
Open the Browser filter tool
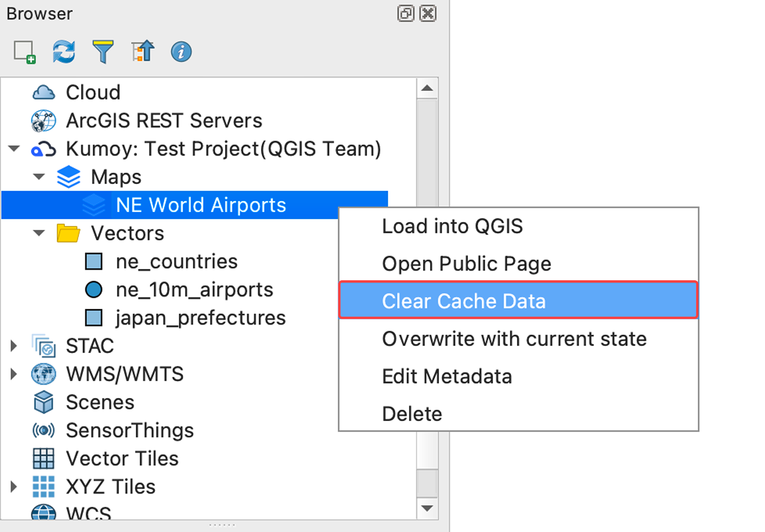(103, 51)
